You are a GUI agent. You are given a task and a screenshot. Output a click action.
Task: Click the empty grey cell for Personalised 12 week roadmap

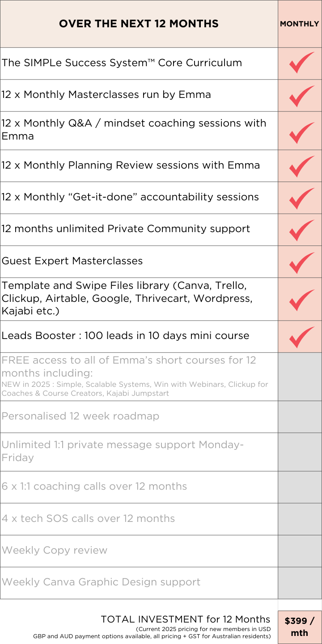(x=300, y=417)
